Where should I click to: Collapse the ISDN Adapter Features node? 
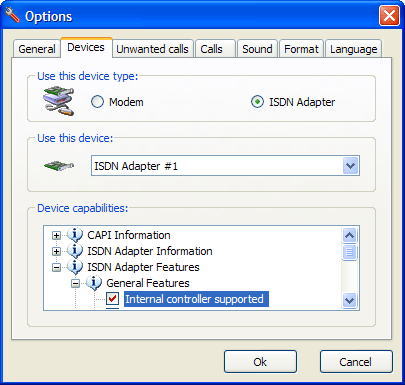(56, 267)
